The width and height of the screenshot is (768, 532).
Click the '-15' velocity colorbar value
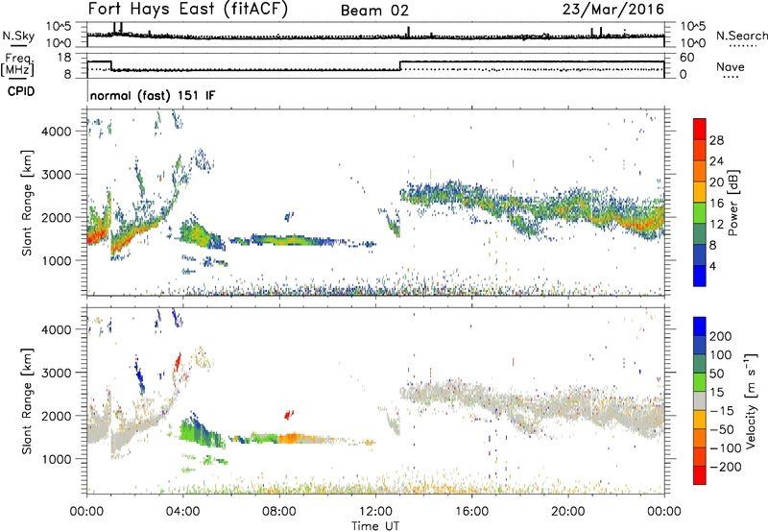pos(721,411)
